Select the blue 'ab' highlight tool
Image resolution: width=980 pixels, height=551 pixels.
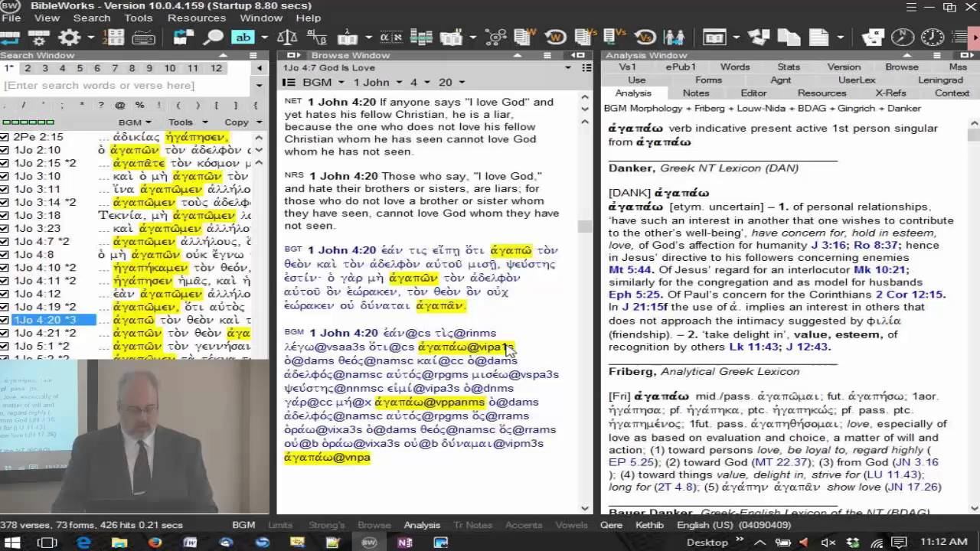coord(243,37)
